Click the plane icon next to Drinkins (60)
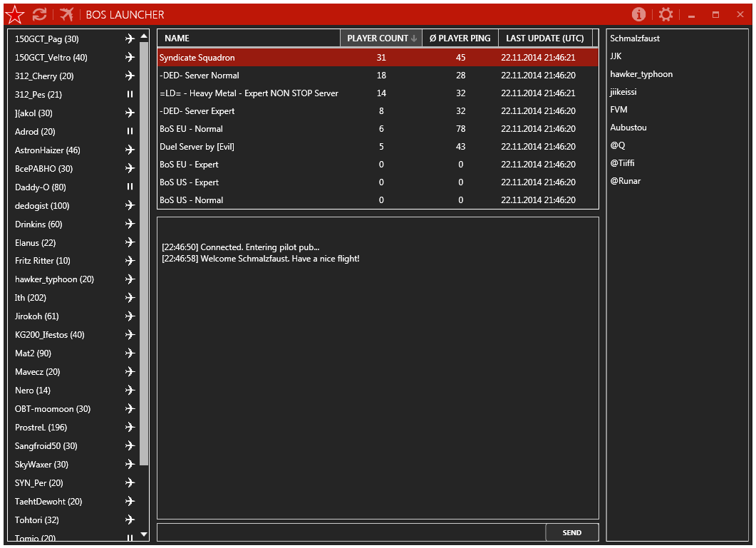 tap(130, 224)
